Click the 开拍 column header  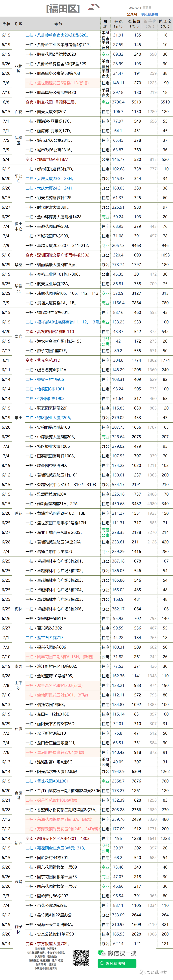point(6,24)
